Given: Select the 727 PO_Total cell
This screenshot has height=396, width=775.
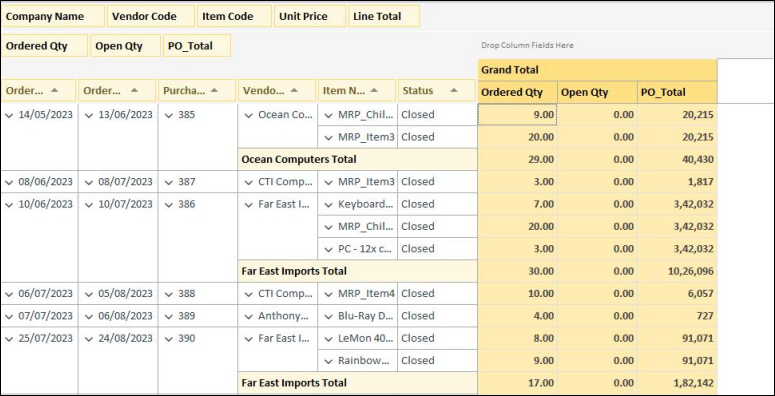Looking at the screenshot, I should 677,315.
